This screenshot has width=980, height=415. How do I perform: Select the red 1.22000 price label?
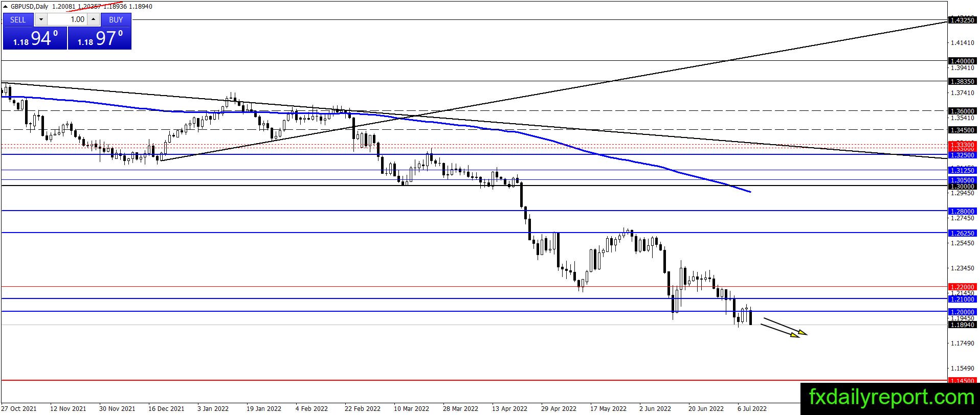point(962,287)
